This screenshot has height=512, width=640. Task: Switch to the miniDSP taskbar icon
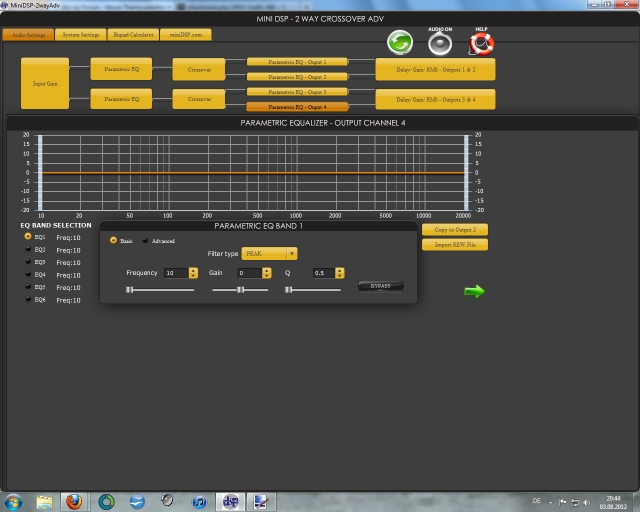coord(231,502)
